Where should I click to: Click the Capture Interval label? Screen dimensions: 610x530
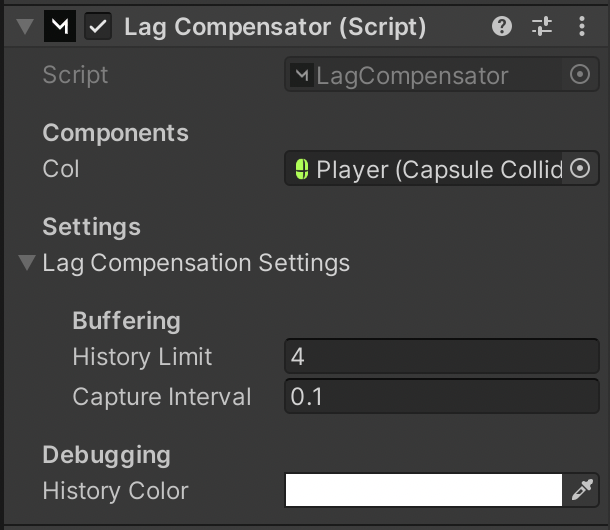(x=162, y=397)
